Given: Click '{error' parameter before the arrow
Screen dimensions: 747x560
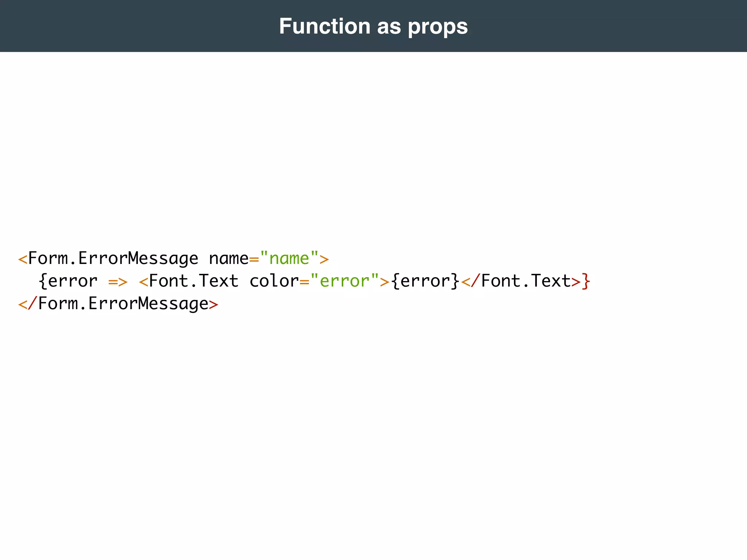Looking at the screenshot, I should pyautogui.click(x=68, y=281).
